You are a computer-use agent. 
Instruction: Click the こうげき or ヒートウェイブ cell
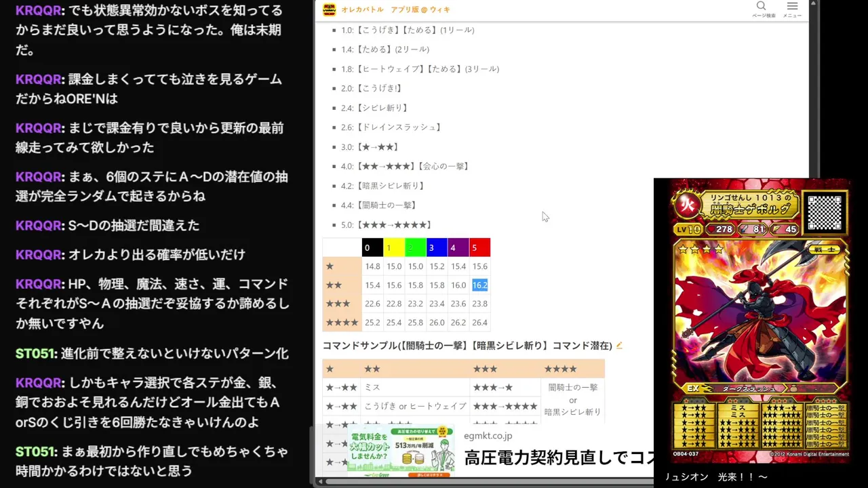(415, 406)
